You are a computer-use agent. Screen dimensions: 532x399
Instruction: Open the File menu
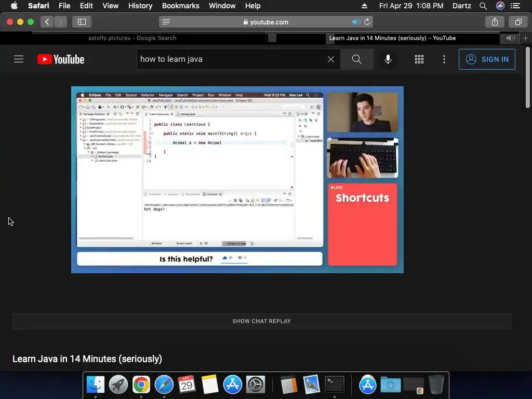pos(64,6)
